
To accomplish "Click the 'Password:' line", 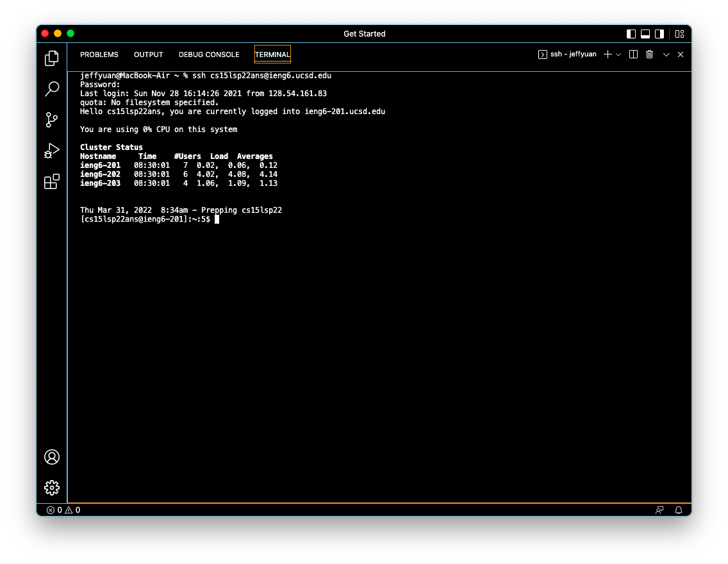I will 100,85.
